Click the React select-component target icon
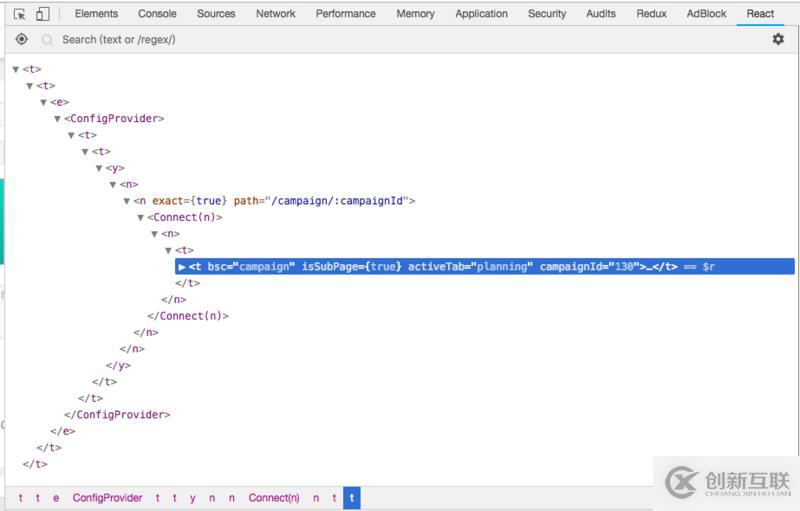This screenshot has height=511, width=800. pos(22,39)
